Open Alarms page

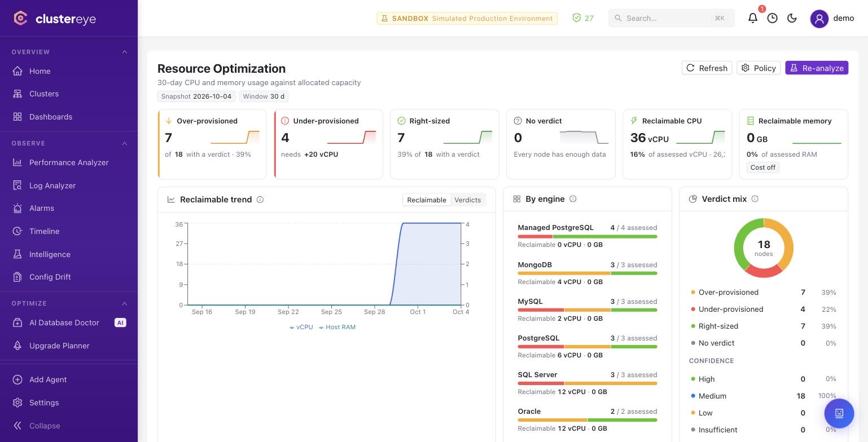69,208
